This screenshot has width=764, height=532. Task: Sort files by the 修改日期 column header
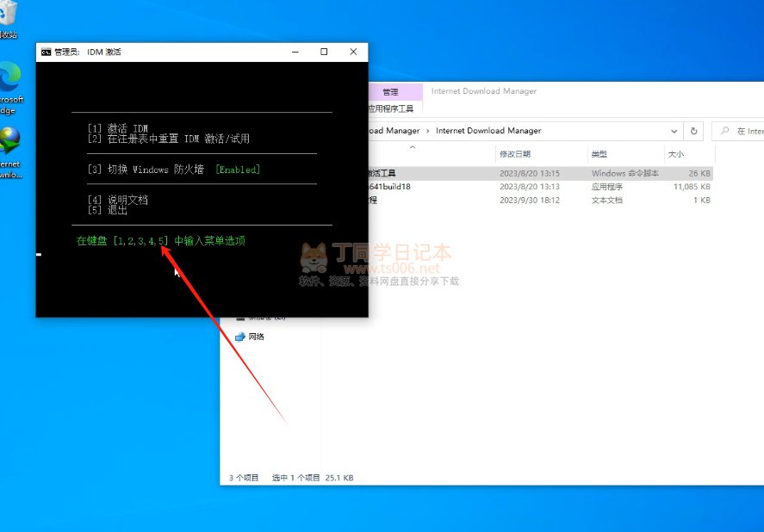[x=515, y=154]
